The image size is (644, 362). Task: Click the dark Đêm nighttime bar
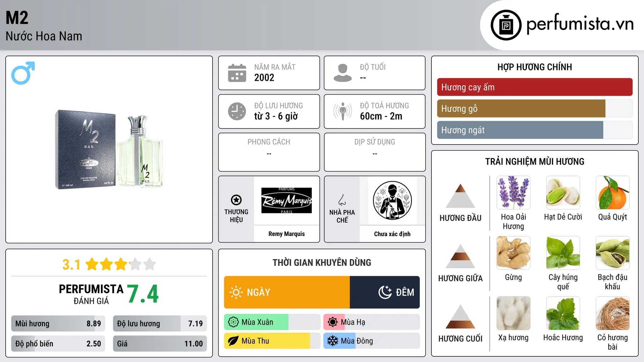coord(385,292)
